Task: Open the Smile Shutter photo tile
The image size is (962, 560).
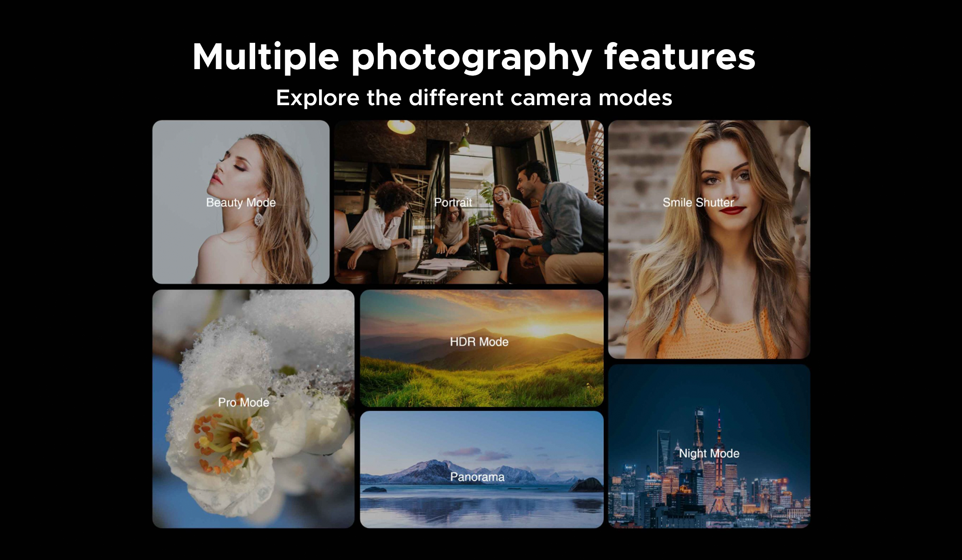Action: pyautogui.click(x=709, y=239)
